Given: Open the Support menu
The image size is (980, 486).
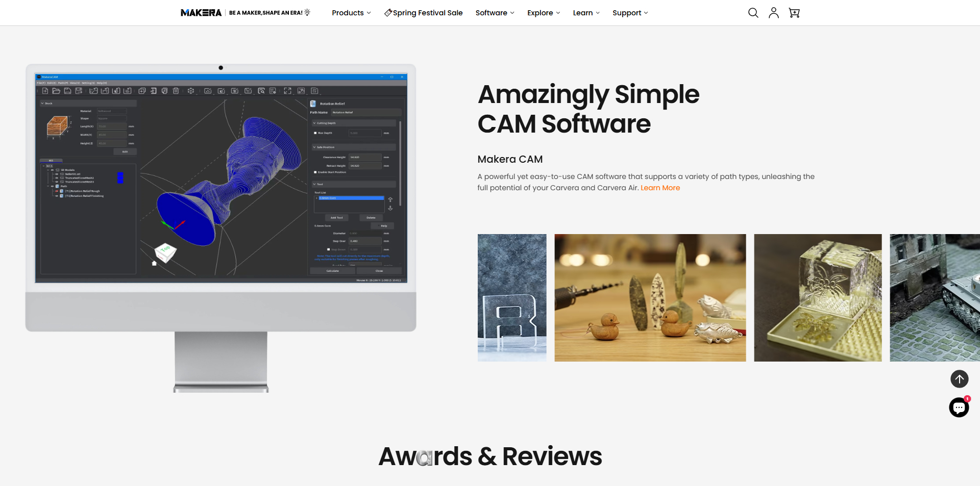Looking at the screenshot, I should pos(630,13).
